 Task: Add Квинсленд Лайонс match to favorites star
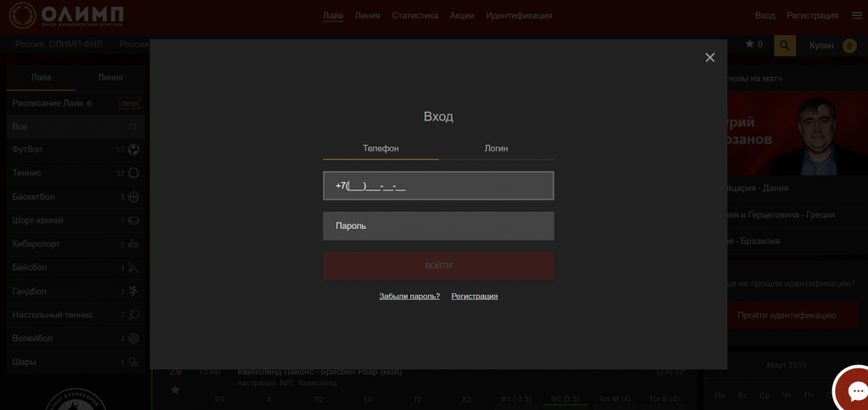[175, 390]
